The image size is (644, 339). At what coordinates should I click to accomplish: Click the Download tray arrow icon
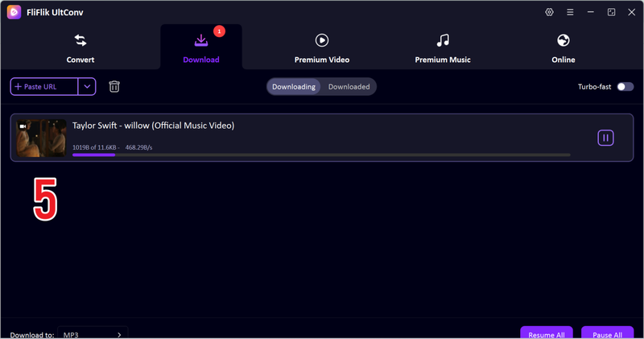coord(200,40)
